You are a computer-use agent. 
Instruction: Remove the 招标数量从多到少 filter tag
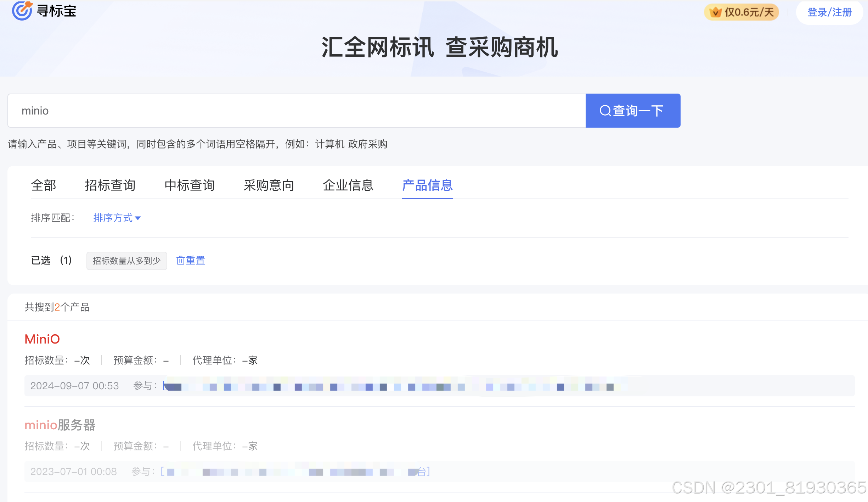127,261
